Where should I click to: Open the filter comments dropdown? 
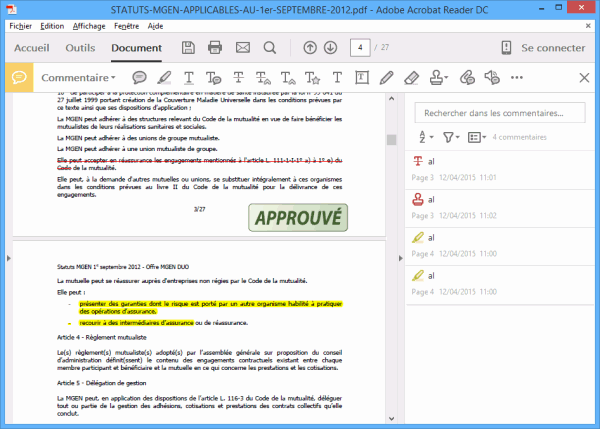tap(451, 137)
